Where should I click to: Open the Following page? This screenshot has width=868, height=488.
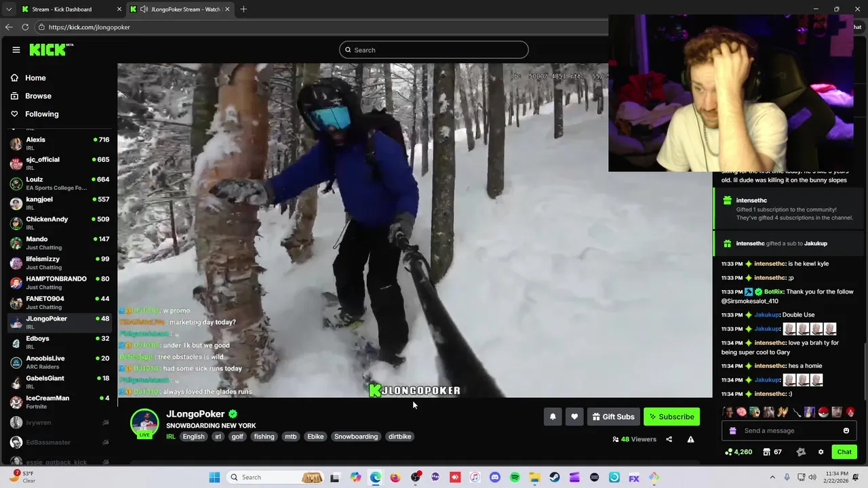[41, 114]
